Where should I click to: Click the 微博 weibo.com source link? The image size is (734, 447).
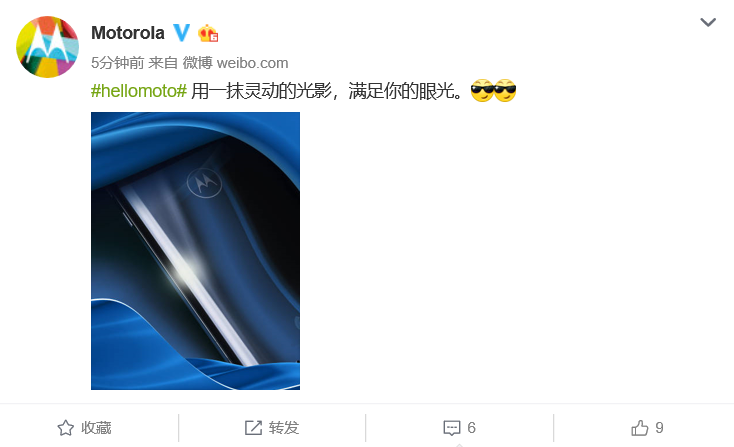pyautogui.click(x=235, y=63)
